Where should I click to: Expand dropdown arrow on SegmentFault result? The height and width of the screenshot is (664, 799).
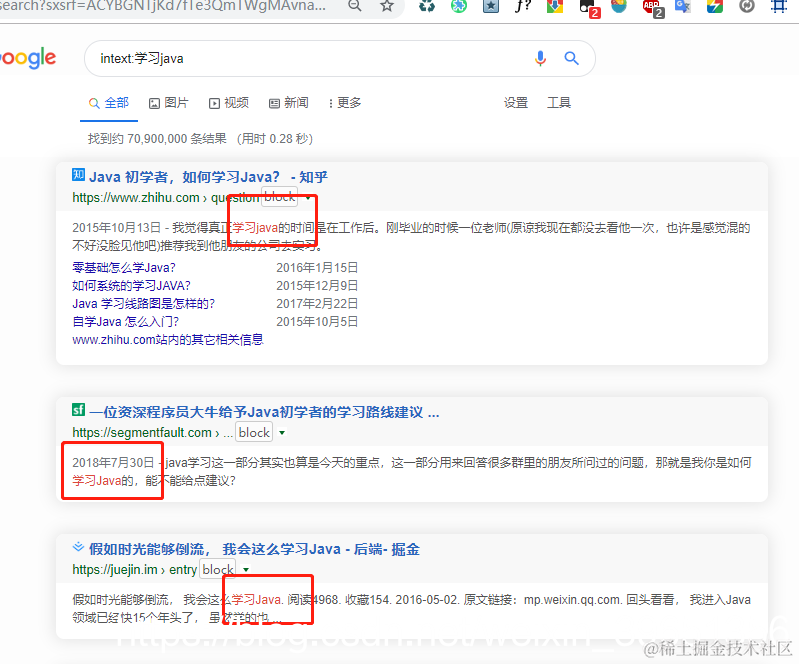pos(282,433)
